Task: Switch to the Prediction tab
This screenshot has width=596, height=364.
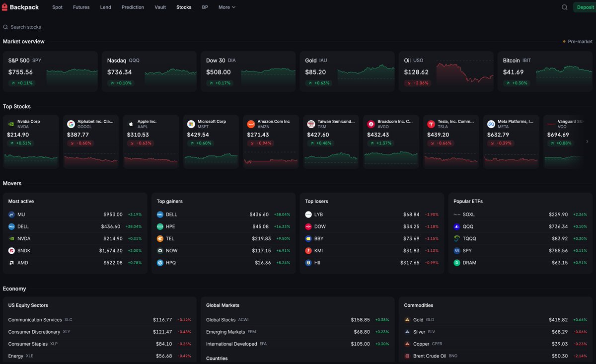Action: 133,7
